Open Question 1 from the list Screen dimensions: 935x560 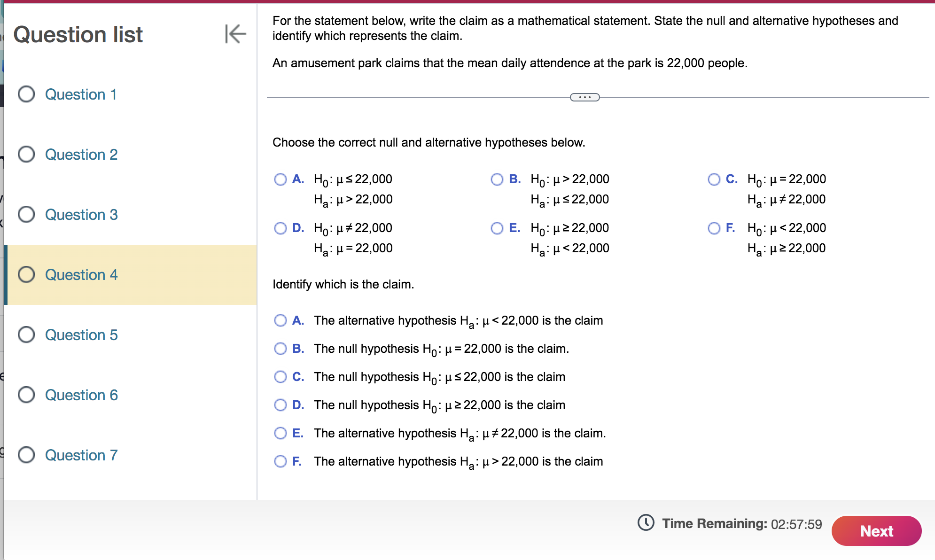coord(80,94)
